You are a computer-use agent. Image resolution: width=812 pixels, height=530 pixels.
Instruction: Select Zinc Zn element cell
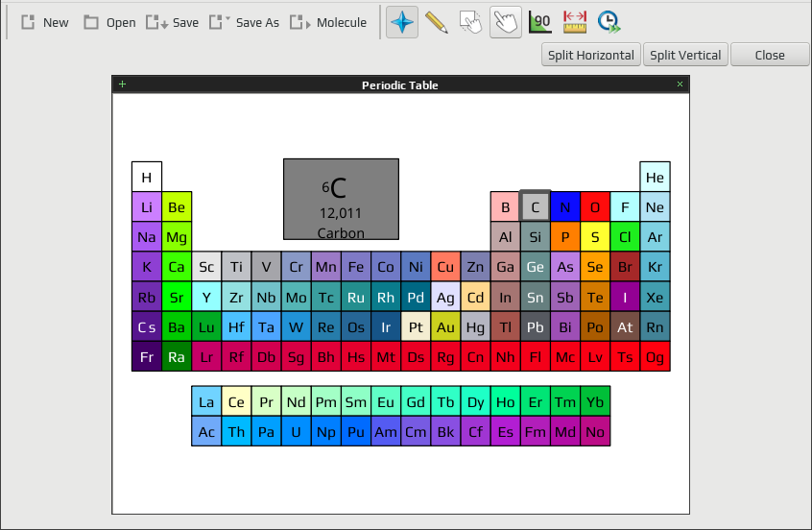(475, 267)
